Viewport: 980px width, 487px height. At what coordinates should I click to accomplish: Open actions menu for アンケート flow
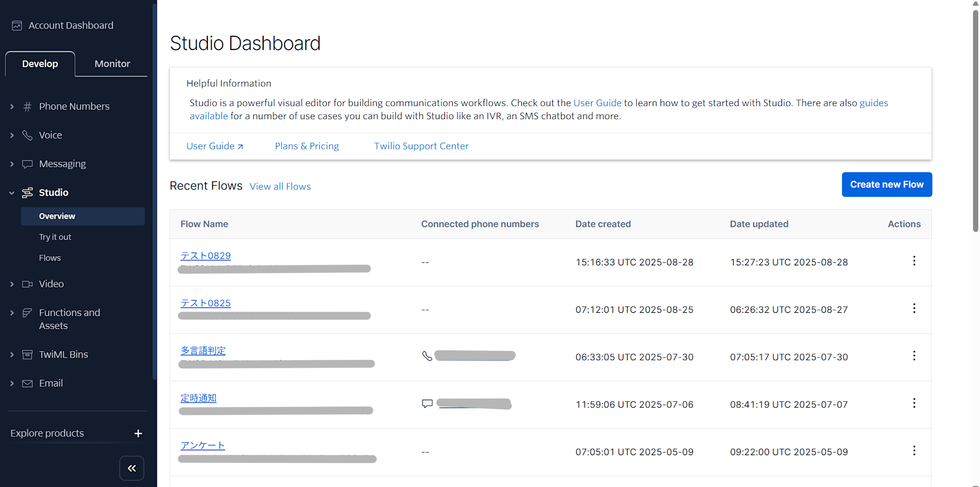914,451
